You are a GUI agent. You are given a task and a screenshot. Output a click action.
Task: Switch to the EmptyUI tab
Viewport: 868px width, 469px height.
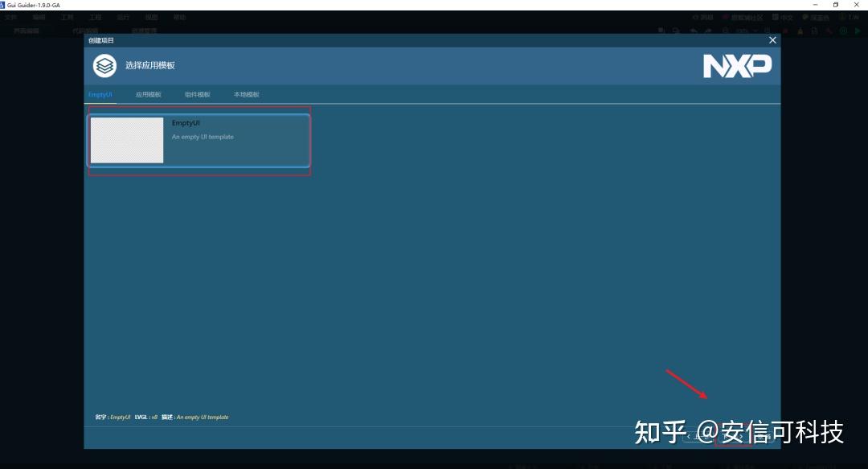tap(100, 94)
